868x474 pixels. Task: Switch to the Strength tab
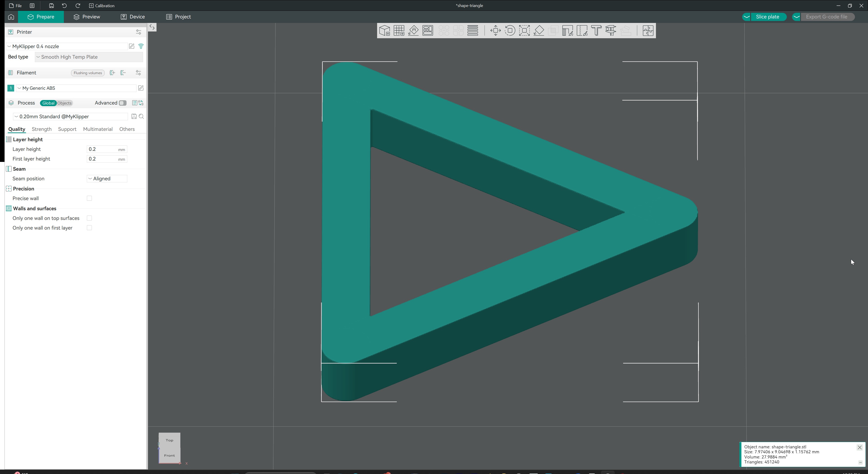41,129
